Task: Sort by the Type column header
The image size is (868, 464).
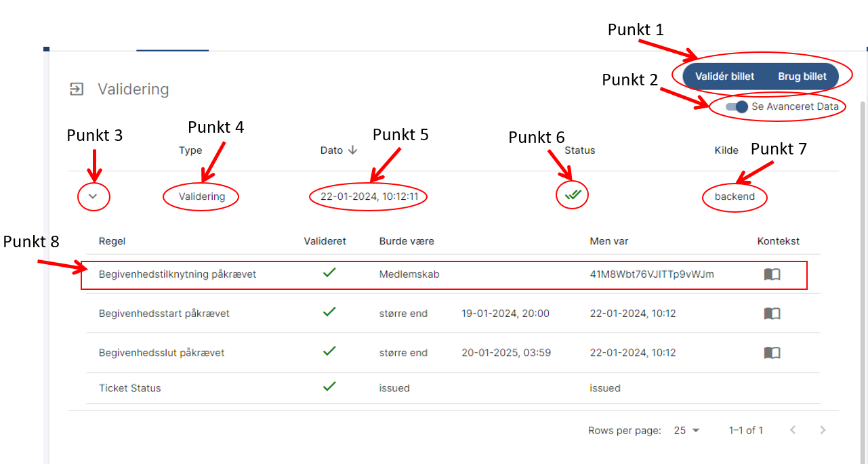Action: [x=190, y=150]
